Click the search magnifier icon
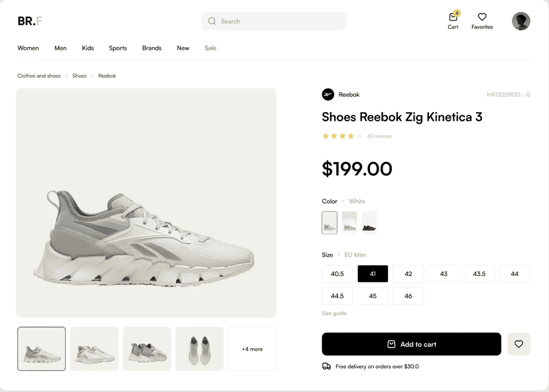The width and height of the screenshot is (549, 392). click(211, 21)
